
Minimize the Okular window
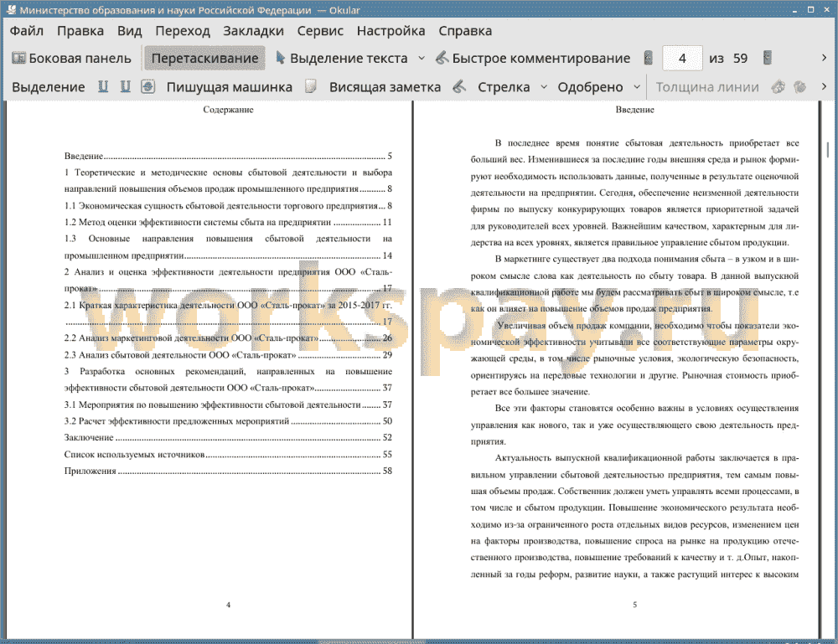point(795,9)
